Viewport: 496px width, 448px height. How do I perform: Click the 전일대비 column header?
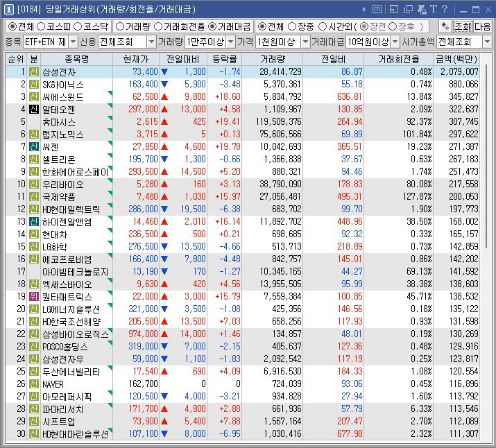coord(183,59)
